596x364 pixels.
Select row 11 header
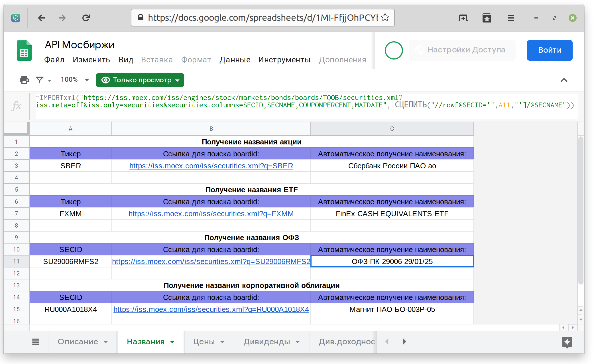pyautogui.click(x=16, y=261)
